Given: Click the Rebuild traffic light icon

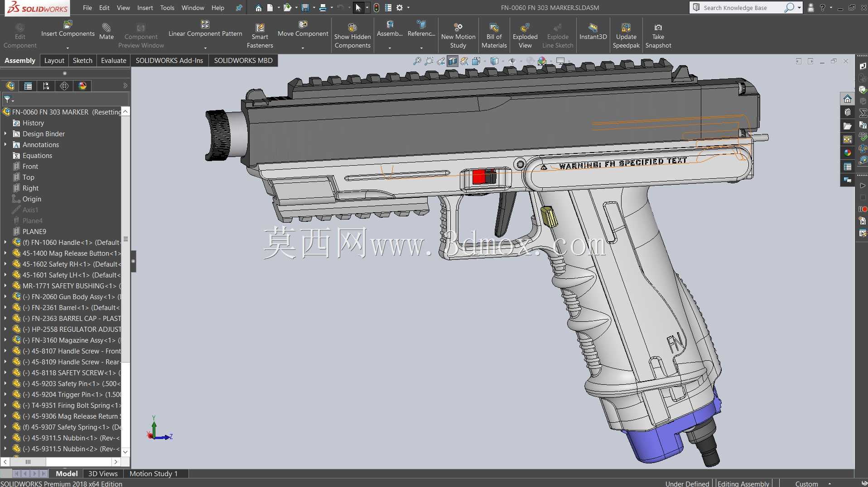Looking at the screenshot, I should coord(376,8).
